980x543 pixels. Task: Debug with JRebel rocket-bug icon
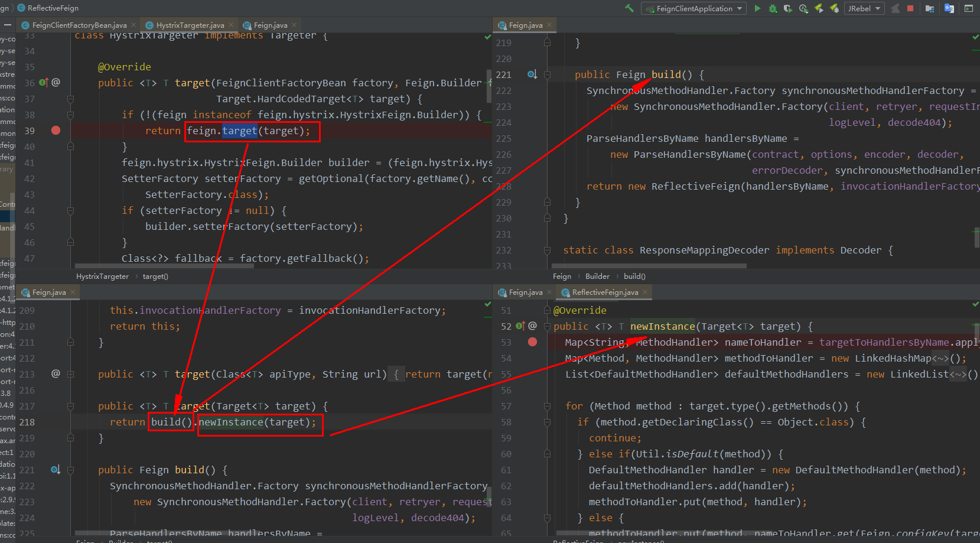[x=834, y=8]
